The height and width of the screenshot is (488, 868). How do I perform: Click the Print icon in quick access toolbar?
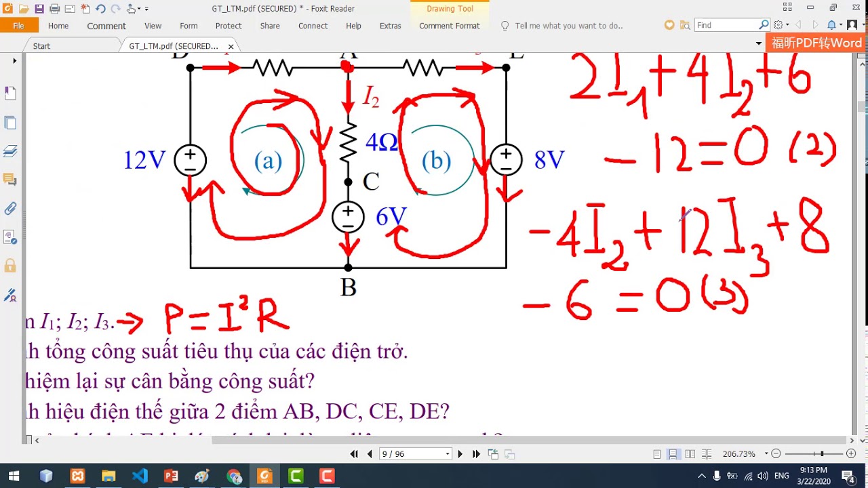[x=54, y=9]
